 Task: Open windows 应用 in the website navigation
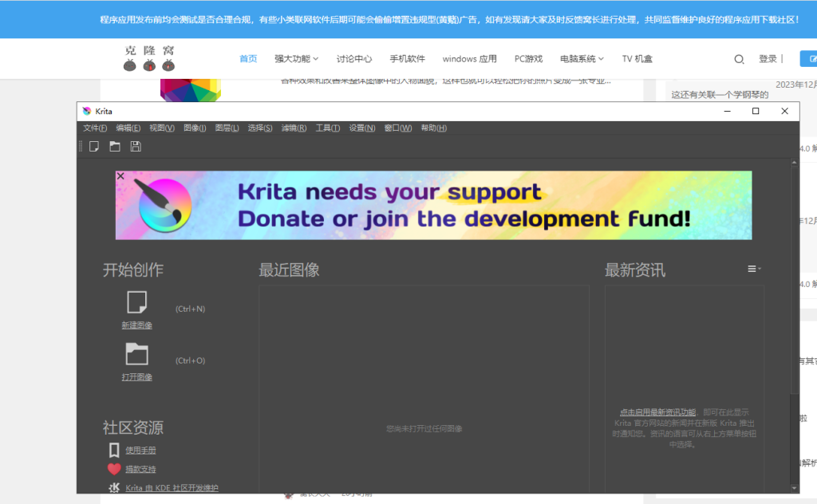469,59
